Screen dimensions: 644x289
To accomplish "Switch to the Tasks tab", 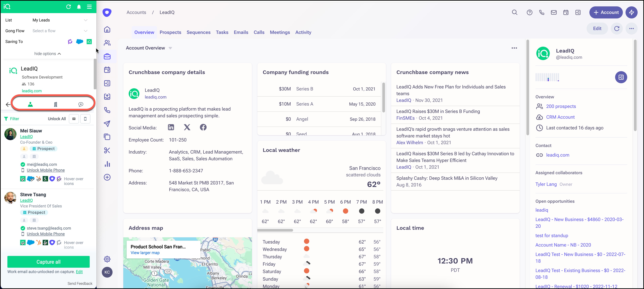I will (222, 32).
